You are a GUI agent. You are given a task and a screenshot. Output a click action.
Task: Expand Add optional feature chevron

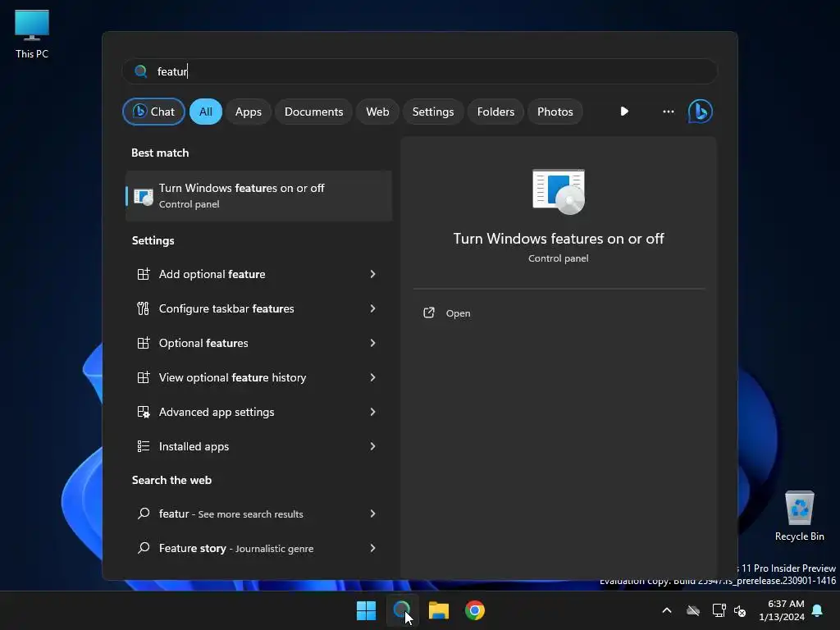coord(373,274)
